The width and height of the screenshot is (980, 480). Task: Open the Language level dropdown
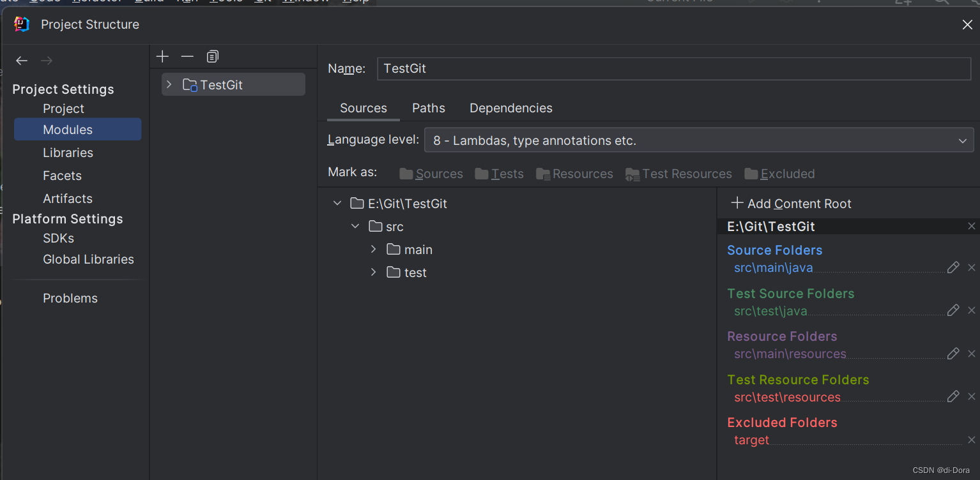(x=699, y=140)
